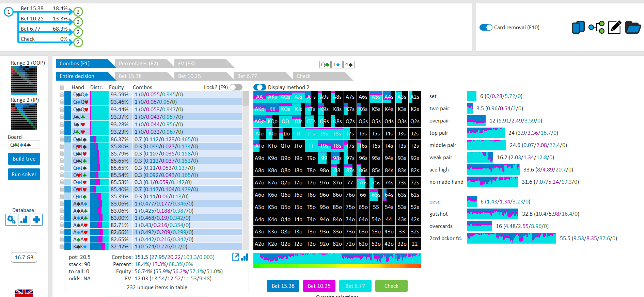This screenshot has height=297, width=644.
Task: Click the set category strategy bar
Action: click(472, 96)
